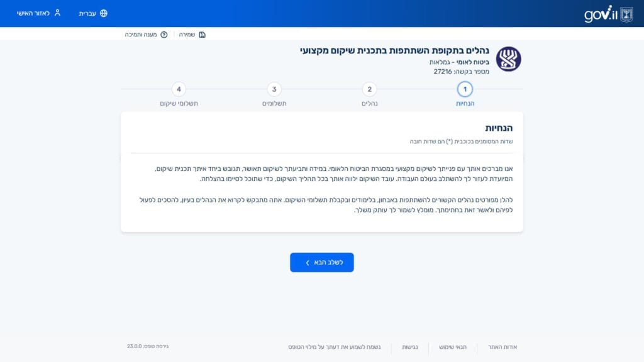Image resolution: width=644 pixels, height=362 pixels.
Task: Switch to step 4 תשלומי שיקום
Action: [x=179, y=89]
